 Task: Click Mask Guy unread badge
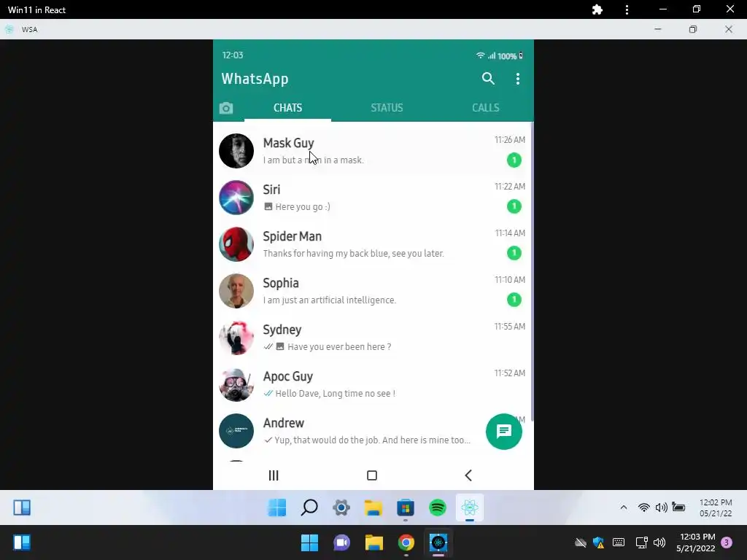tap(514, 160)
